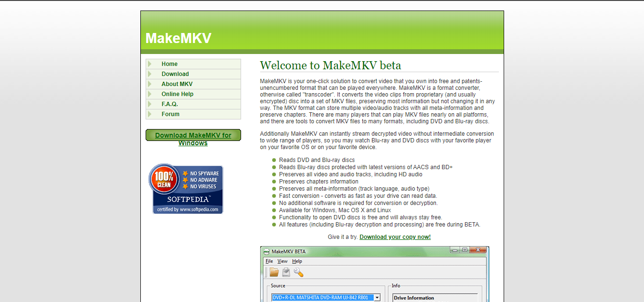This screenshot has width=644, height=302.
Task: Click the green bullet beside 'Preserves chapters information'
Action: point(274,182)
